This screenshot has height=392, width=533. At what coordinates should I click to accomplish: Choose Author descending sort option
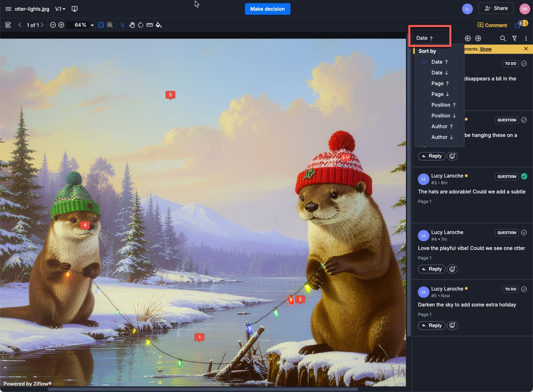point(442,137)
